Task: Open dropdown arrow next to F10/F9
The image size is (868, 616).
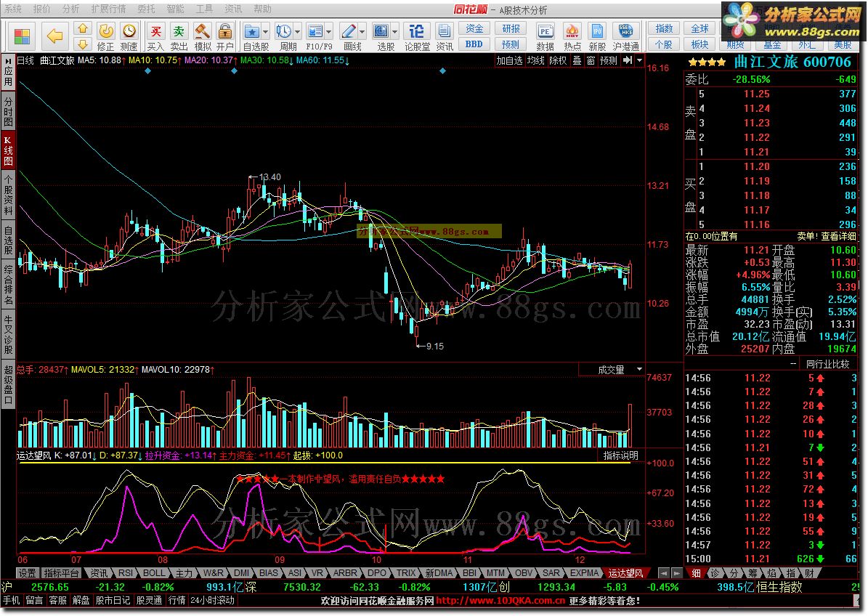Action: click(329, 31)
